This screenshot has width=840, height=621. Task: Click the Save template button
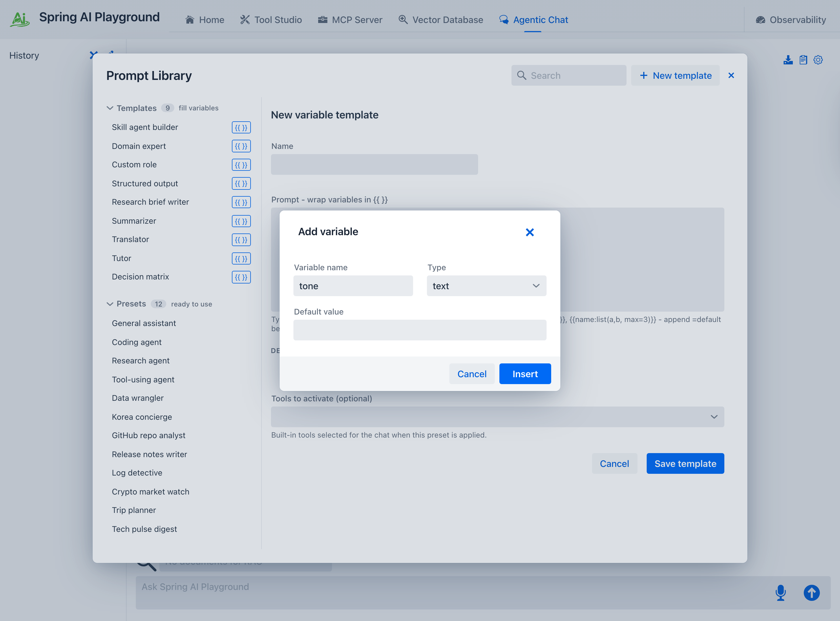coord(685,463)
